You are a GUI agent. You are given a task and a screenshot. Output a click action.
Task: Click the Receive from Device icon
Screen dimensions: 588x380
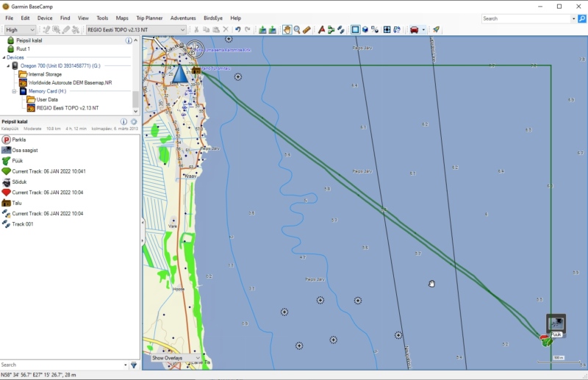[x=272, y=29]
